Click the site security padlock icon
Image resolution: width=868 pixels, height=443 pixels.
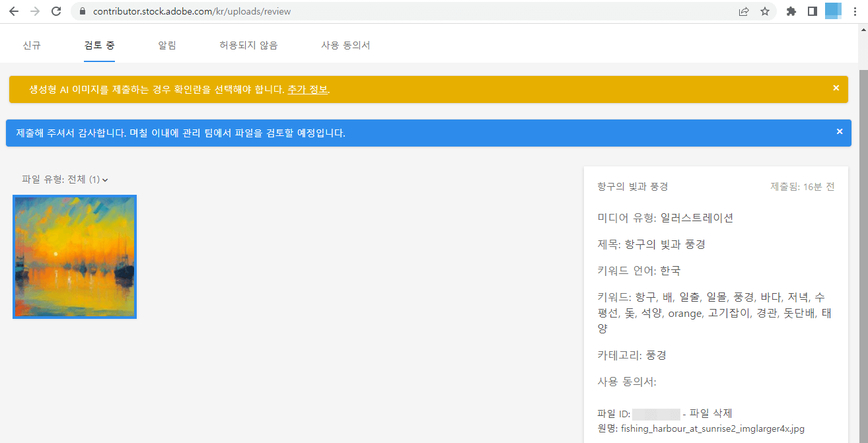[82, 11]
